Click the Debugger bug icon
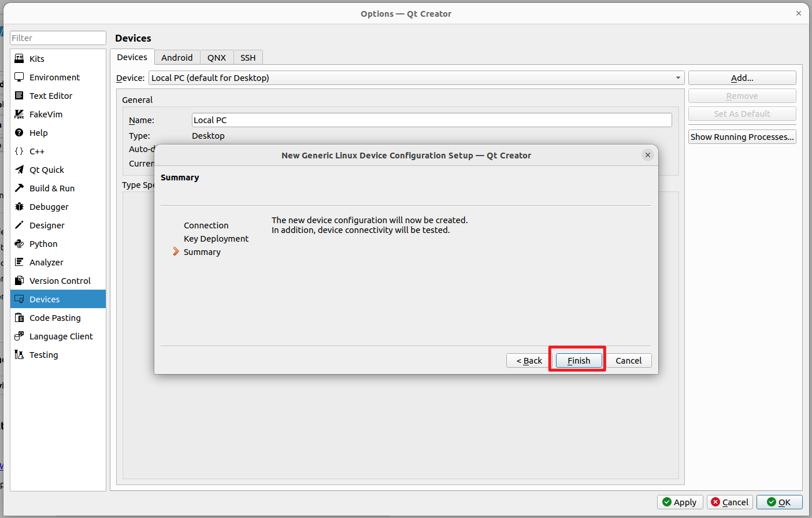The image size is (812, 518). [x=19, y=206]
